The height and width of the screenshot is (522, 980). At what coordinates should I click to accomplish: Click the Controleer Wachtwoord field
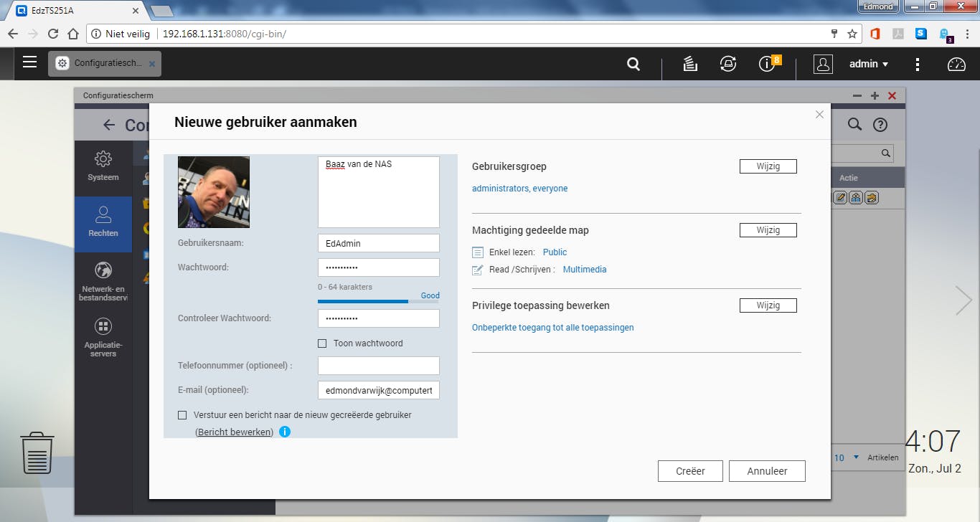pos(379,318)
